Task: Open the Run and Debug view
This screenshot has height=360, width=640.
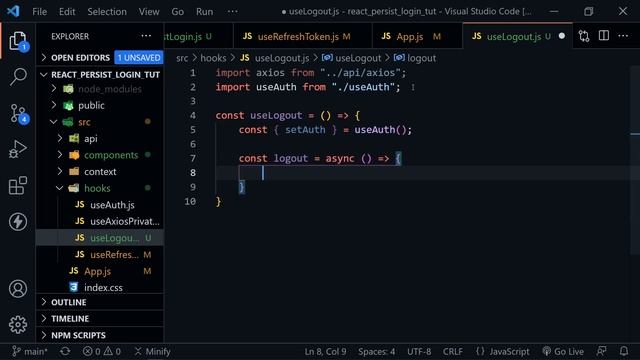Action: pyautogui.click(x=18, y=149)
